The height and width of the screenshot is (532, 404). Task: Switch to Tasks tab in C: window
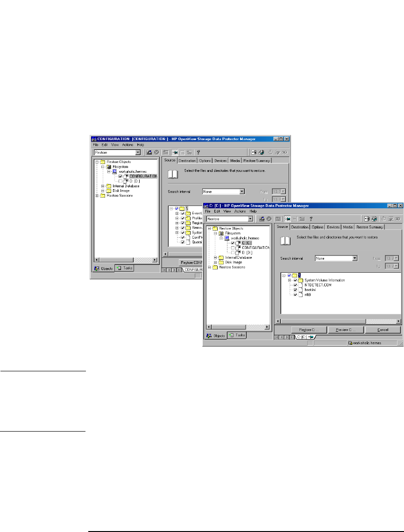click(x=237, y=335)
